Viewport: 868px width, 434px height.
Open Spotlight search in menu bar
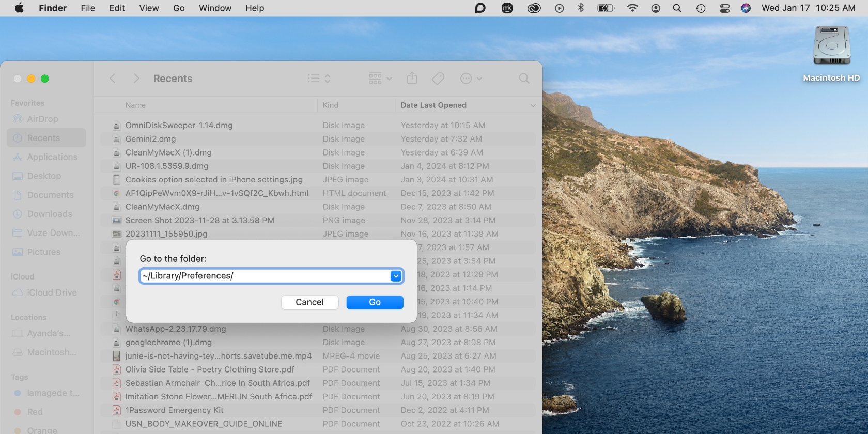click(677, 8)
